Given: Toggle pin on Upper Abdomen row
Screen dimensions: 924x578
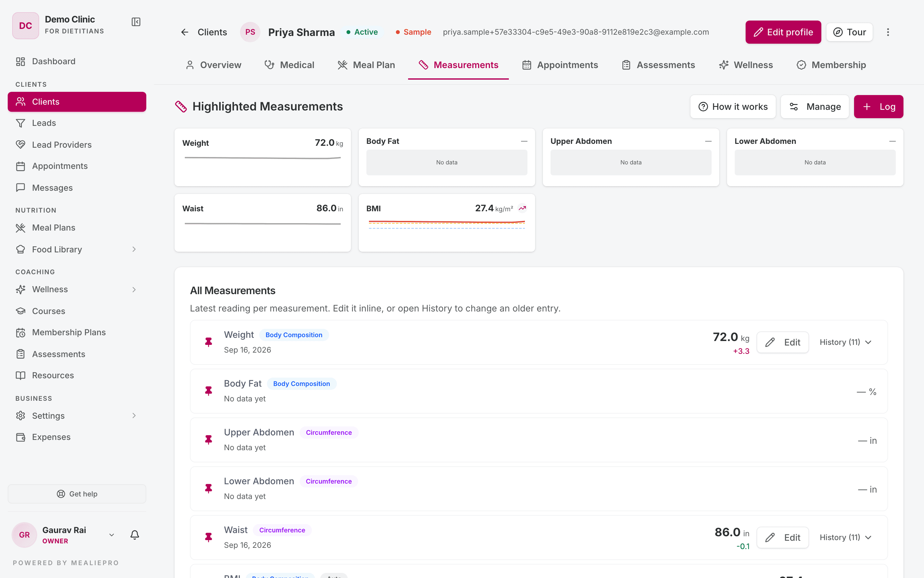Looking at the screenshot, I should tap(209, 440).
